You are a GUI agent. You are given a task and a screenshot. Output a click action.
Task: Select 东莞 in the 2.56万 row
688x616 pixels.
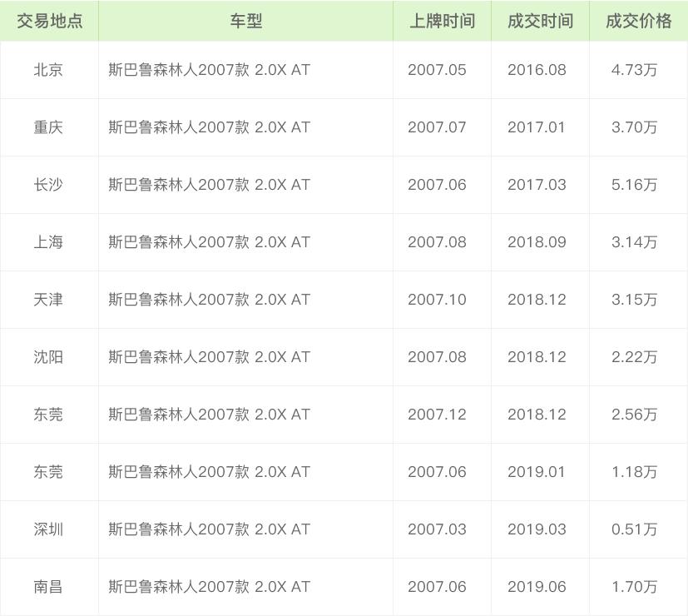[48, 415]
